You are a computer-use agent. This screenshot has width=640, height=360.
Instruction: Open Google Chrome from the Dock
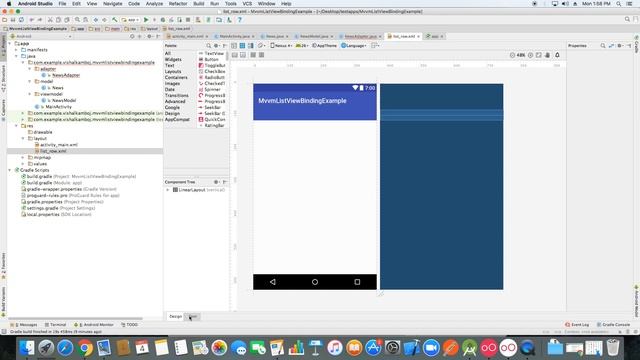(85, 348)
